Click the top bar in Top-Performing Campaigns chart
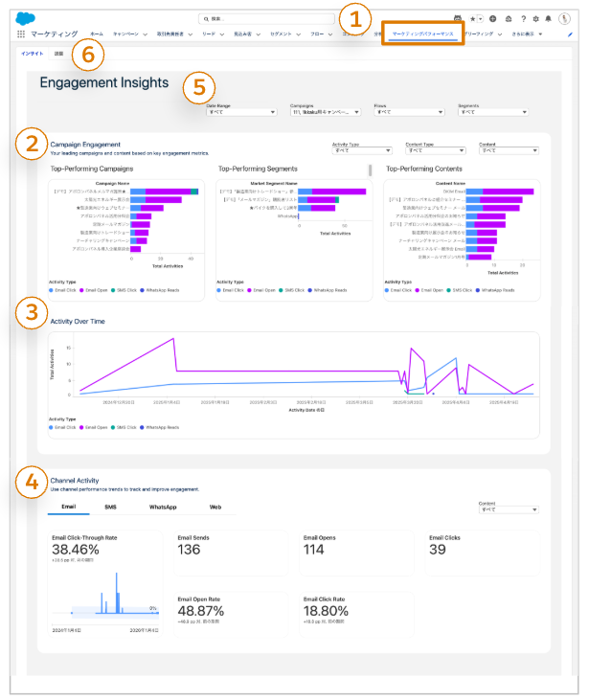 click(165, 192)
